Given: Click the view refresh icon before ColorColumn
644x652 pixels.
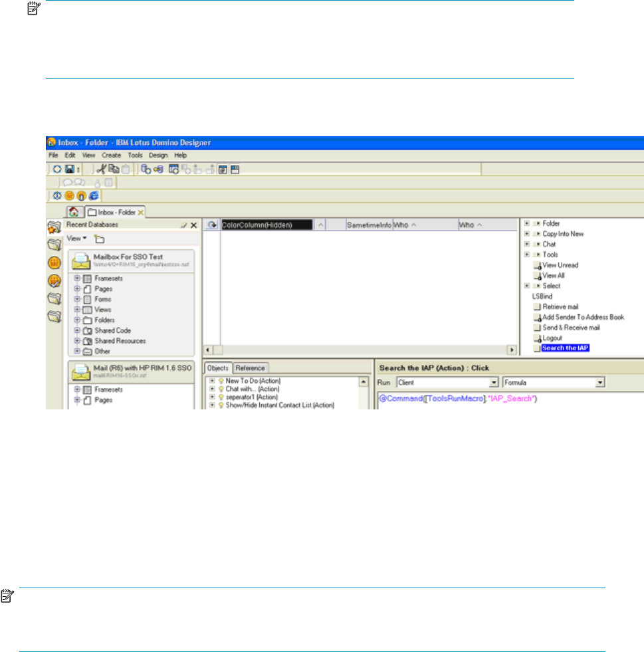Looking at the screenshot, I should pyautogui.click(x=212, y=225).
